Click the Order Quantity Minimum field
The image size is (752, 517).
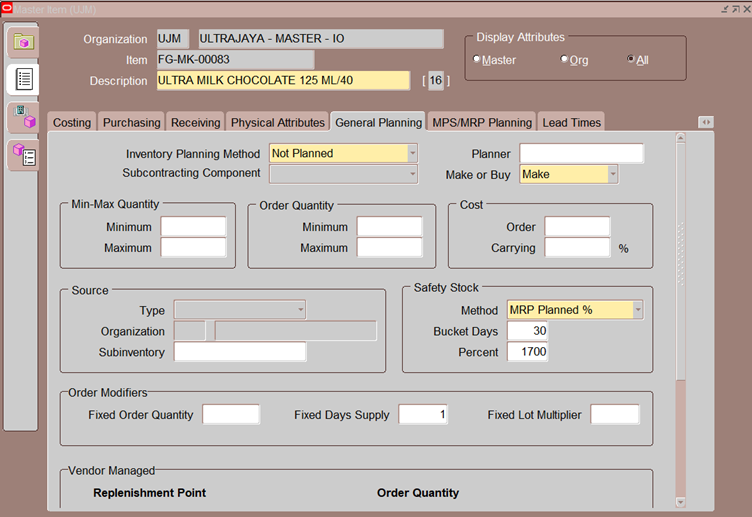point(389,226)
